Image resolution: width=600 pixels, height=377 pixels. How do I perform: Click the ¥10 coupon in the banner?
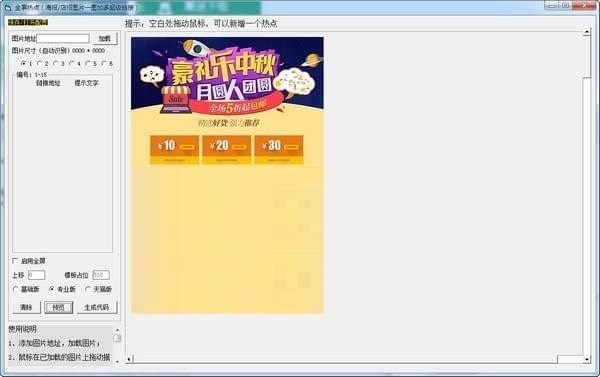(174, 150)
